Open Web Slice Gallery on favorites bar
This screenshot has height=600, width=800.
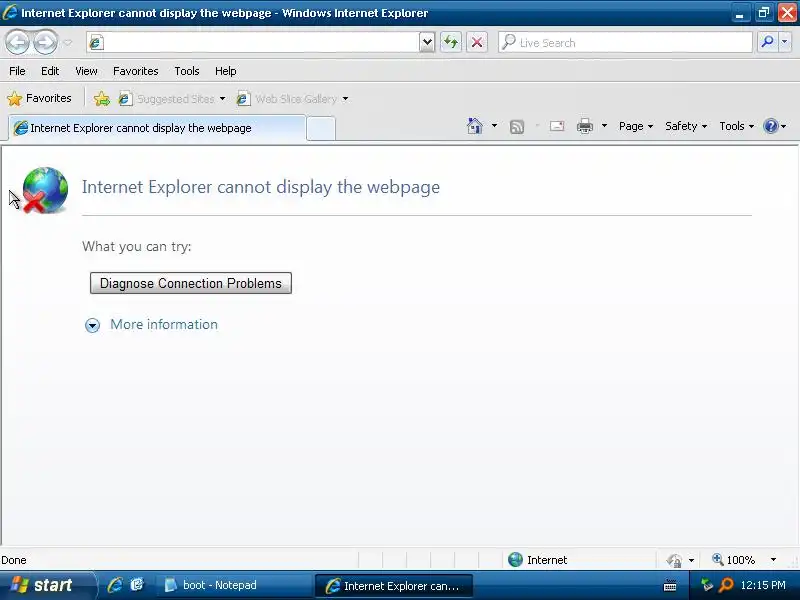[292, 98]
